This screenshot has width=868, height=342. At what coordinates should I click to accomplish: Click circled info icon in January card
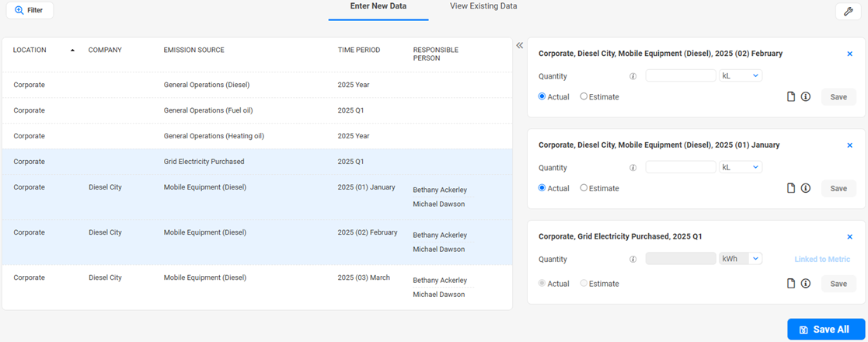806,188
